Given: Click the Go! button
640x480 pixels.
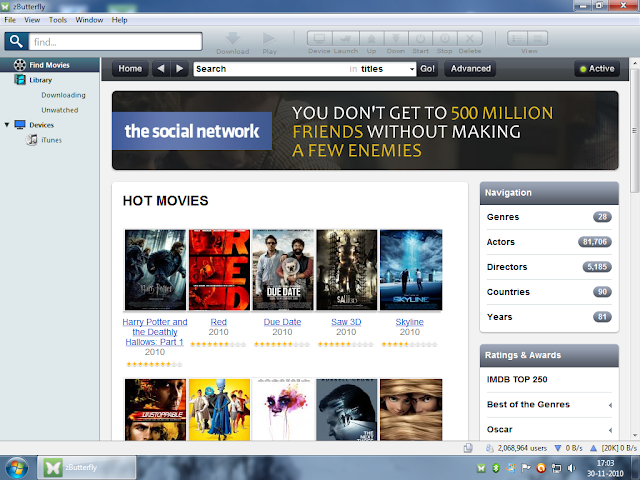Looking at the screenshot, I should click(x=427, y=69).
